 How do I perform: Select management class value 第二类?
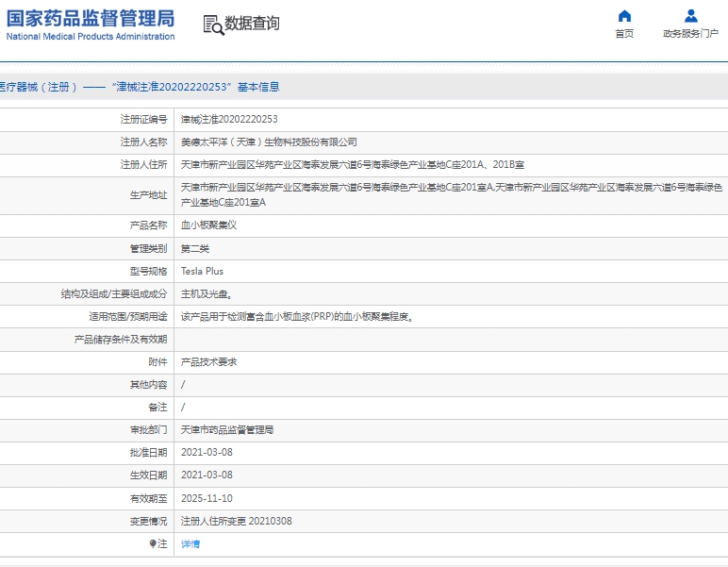pyautogui.click(x=194, y=248)
